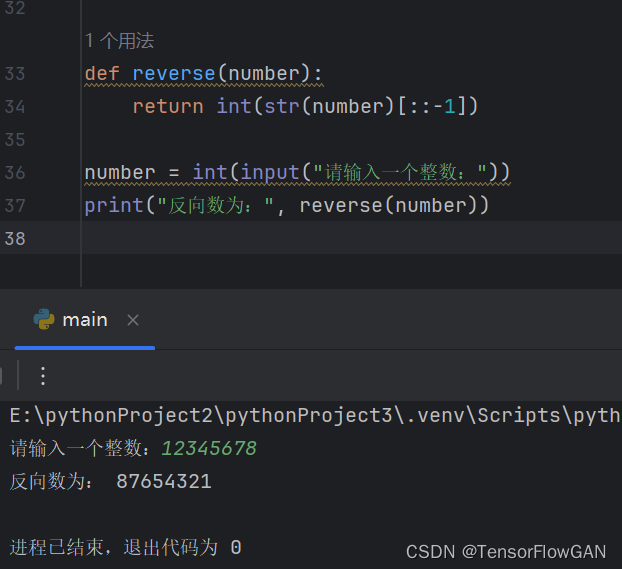Click the "def reverse(number):" line
Image resolution: width=622 pixels, height=569 pixels.
(204, 74)
